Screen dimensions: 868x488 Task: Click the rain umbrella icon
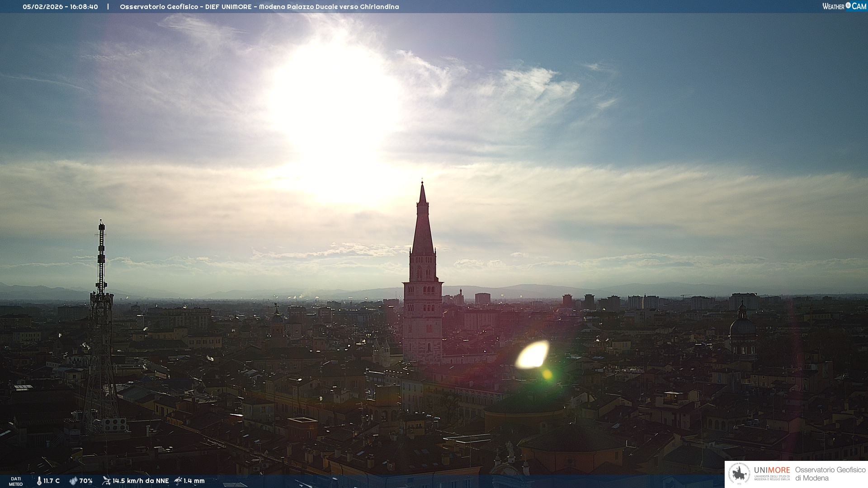tap(178, 481)
